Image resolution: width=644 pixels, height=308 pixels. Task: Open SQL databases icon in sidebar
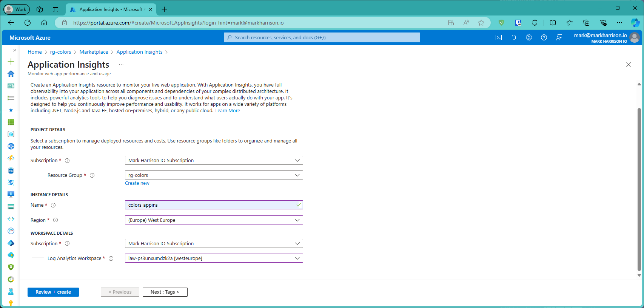pos(11,171)
